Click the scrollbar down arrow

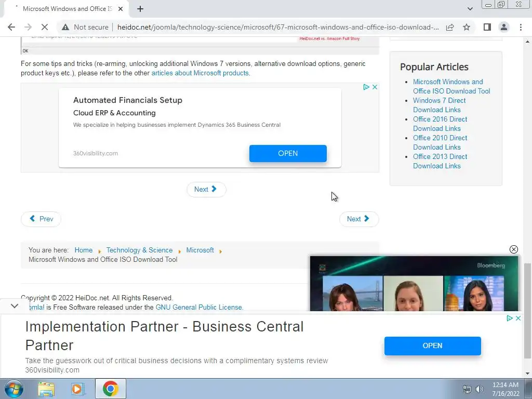tap(527, 374)
